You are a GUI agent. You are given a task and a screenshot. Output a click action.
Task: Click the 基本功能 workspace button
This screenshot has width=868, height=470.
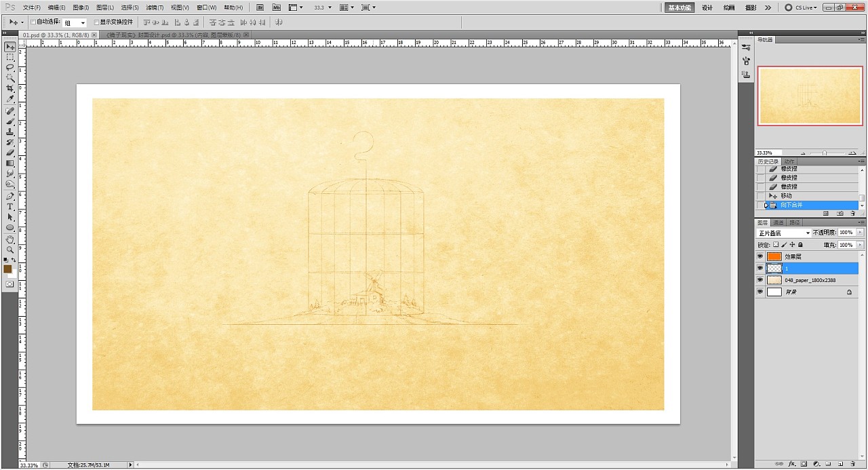click(679, 7)
